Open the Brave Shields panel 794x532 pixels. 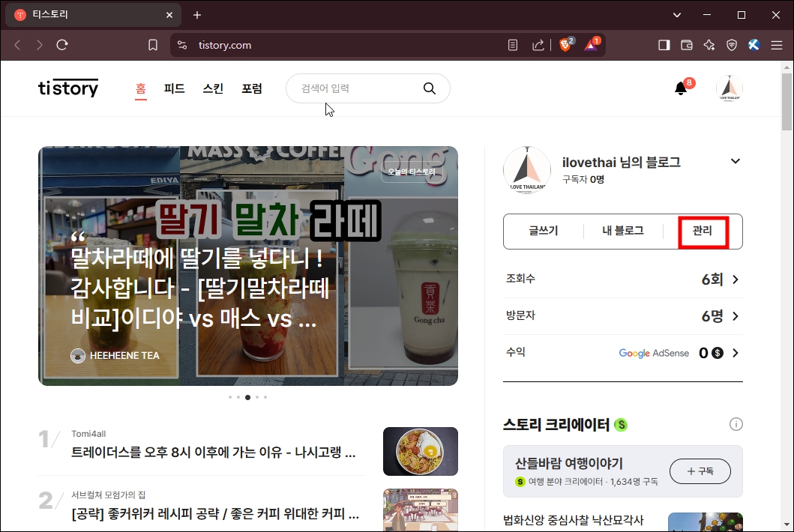click(564, 44)
